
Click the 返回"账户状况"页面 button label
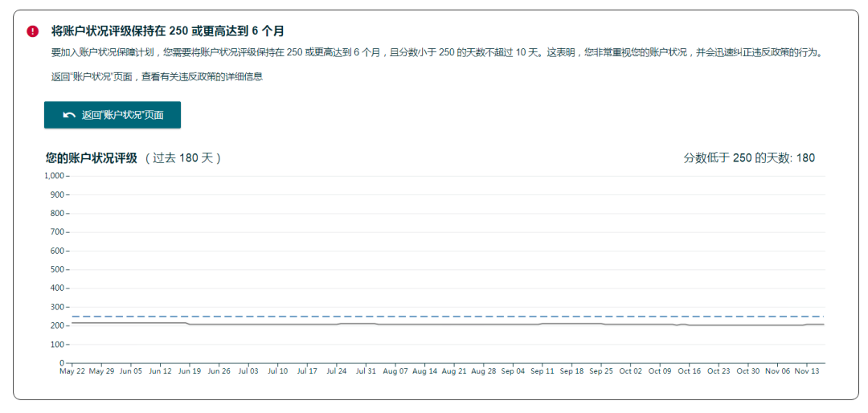pos(122,115)
